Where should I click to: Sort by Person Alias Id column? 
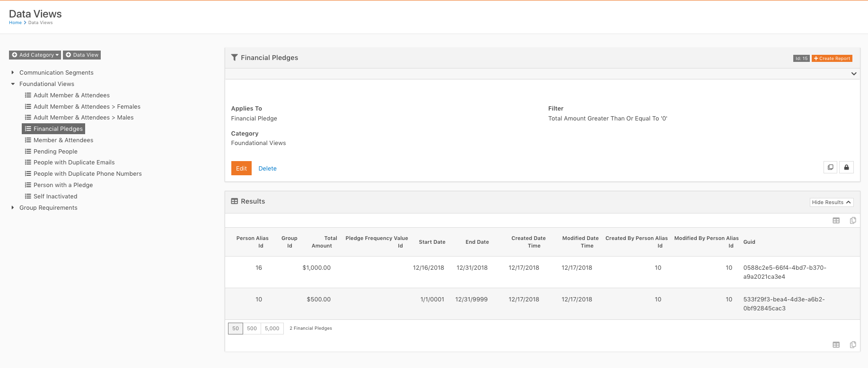click(253, 242)
